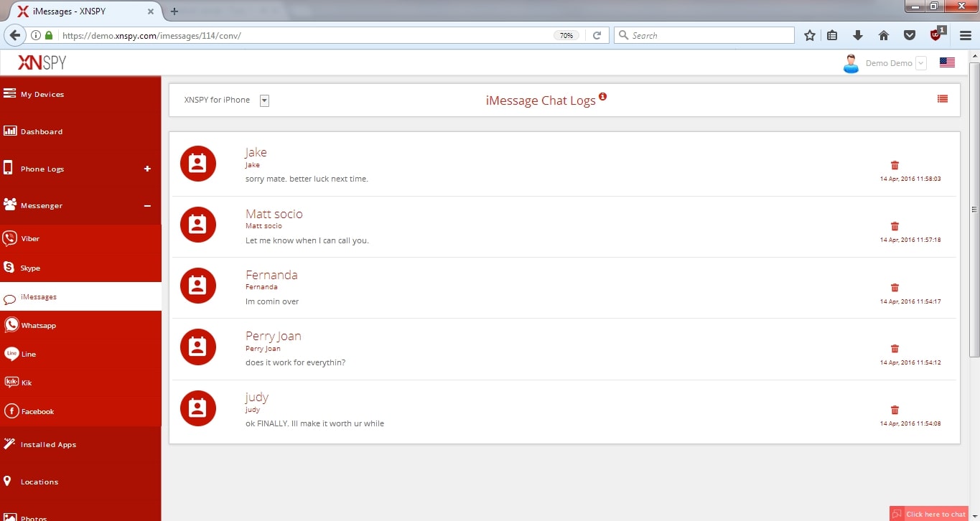The image size is (980, 521).
Task: Remove Perry Joan chat via trash icon
Action: tap(895, 349)
